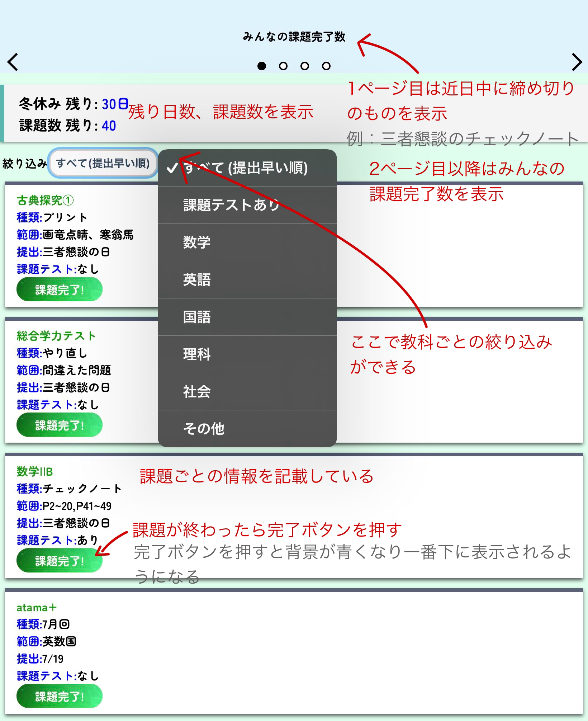The height and width of the screenshot is (721, 588).
Task: Click 課題テスト:なし in 古典探究① card
Action: click(x=57, y=269)
